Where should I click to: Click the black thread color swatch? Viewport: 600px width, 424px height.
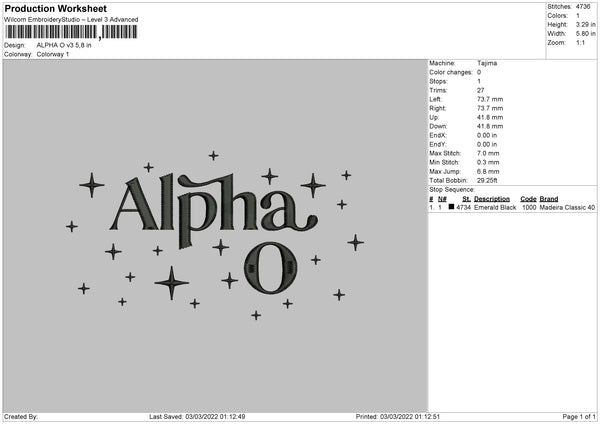click(x=452, y=208)
